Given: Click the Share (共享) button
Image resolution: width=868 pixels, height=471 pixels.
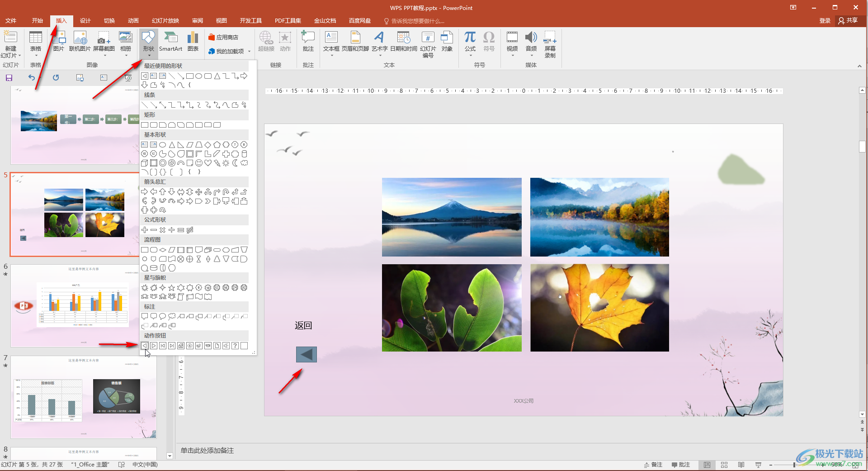Looking at the screenshot, I should [849, 21].
